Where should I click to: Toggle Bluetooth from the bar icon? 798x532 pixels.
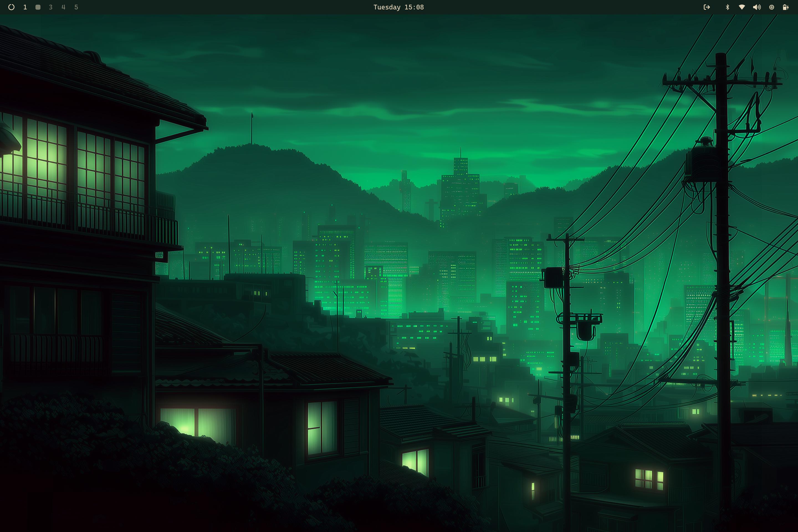pos(727,7)
